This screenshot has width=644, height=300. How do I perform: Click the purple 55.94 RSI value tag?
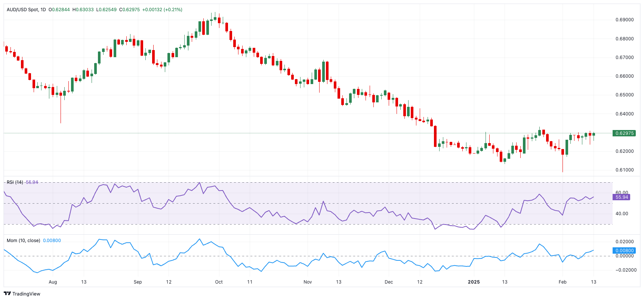(x=622, y=197)
